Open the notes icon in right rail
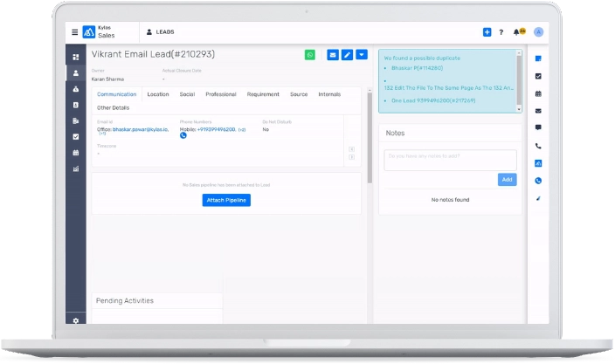 538,58
